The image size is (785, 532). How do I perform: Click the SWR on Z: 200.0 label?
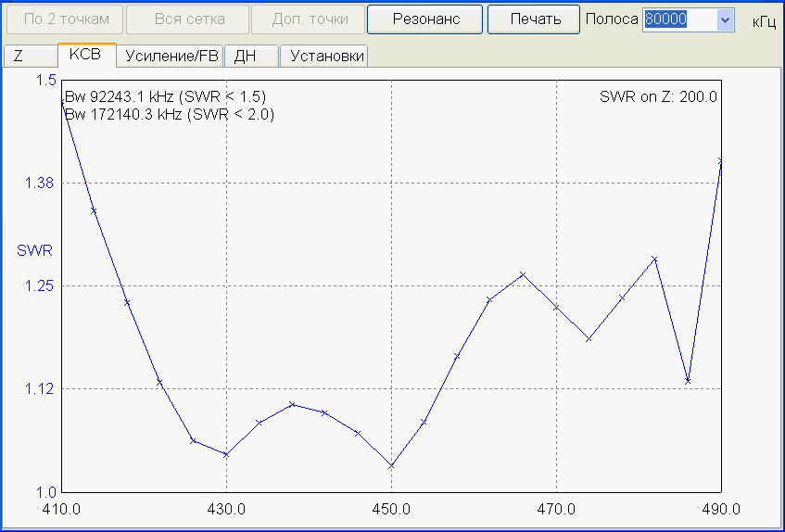(657, 96)
